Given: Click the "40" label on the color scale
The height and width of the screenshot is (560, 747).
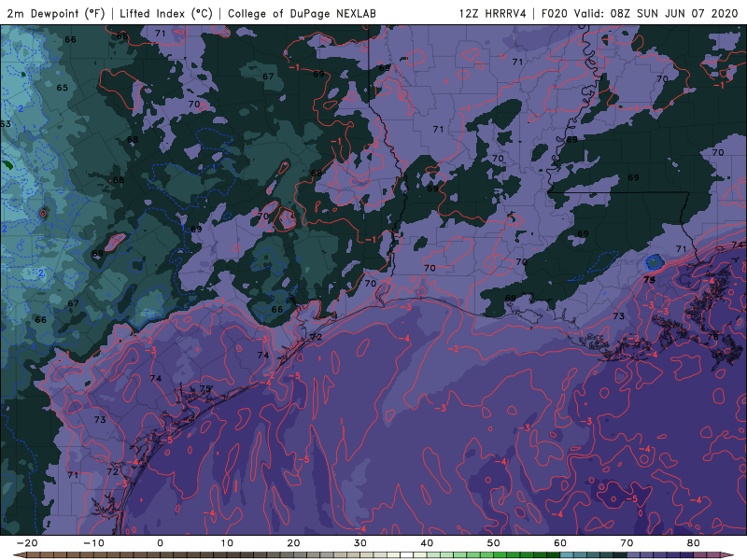Looking at the screenshot, I should coord(427,543).
